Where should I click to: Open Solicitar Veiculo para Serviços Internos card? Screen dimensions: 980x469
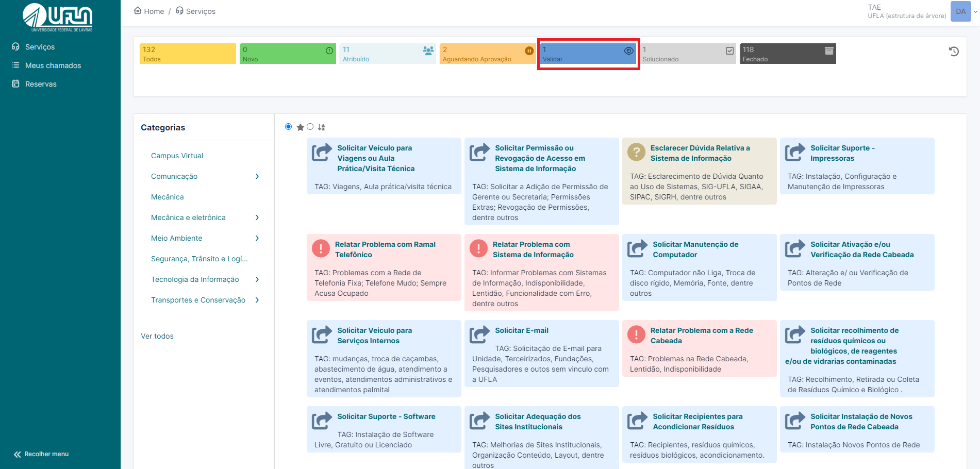pos(384,359)
